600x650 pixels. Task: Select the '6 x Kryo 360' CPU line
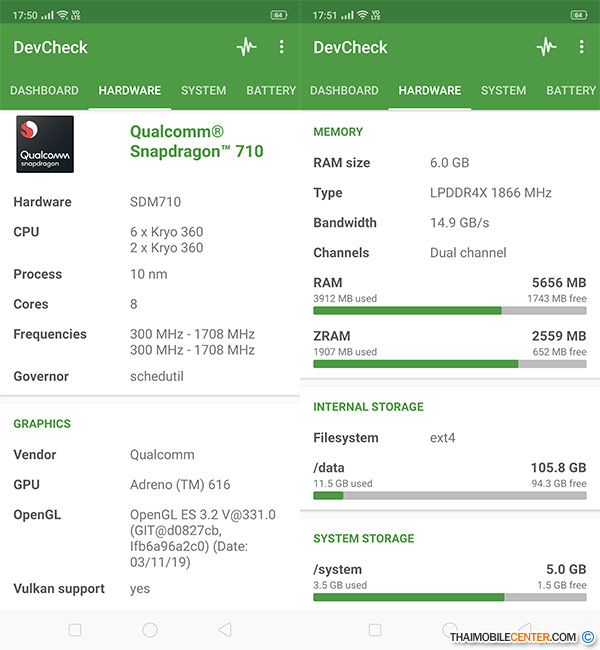[167, 232]
